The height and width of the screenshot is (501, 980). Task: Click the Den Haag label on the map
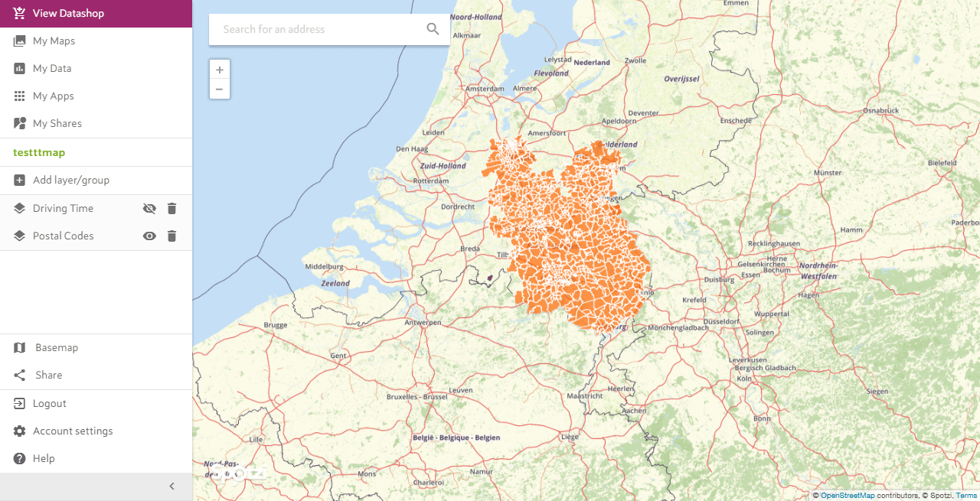coord(411,149)
